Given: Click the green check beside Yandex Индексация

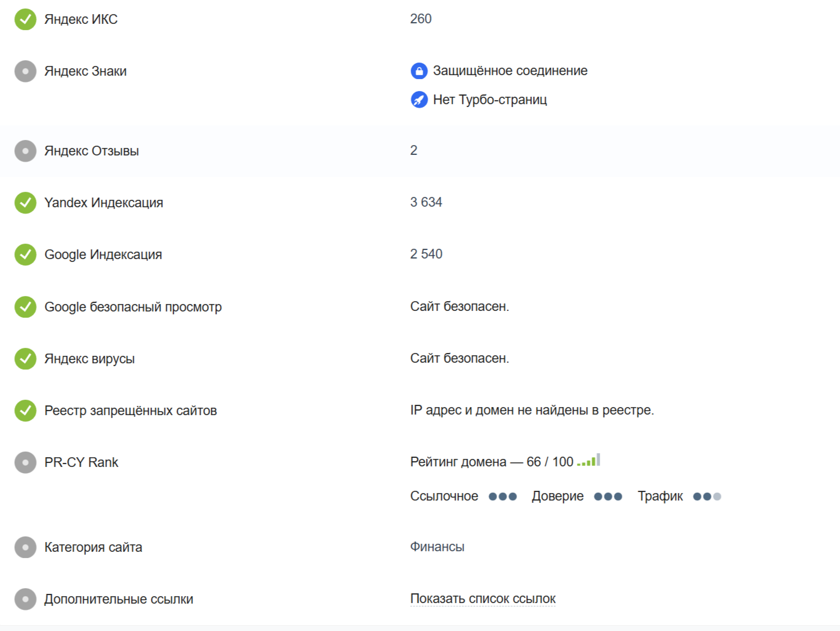Looking at the screenshot, I should pos(25,203).
